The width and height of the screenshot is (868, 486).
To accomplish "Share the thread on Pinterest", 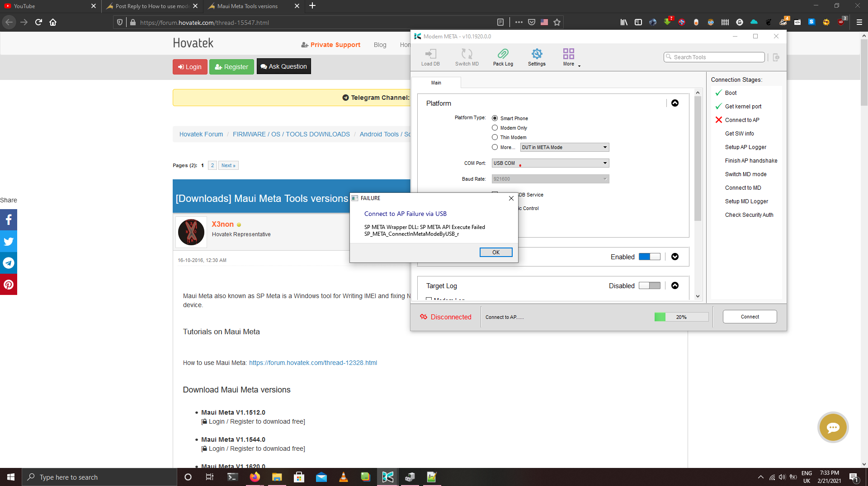I will pos(9,285).
